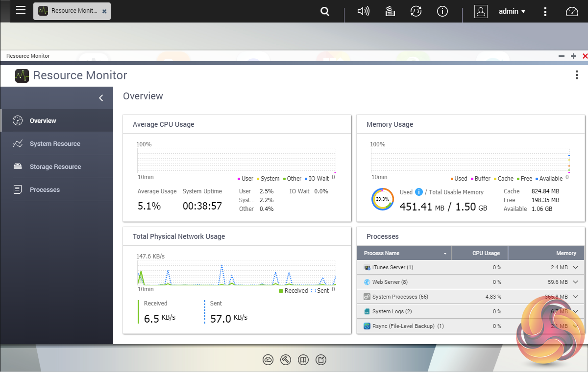
Task: Sort processes by CPU Usage column
Action: point(486,253)
